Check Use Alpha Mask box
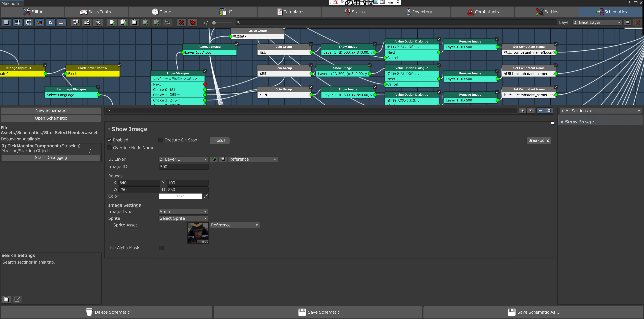This screenshot has width=644, height=319. (161, 248)
